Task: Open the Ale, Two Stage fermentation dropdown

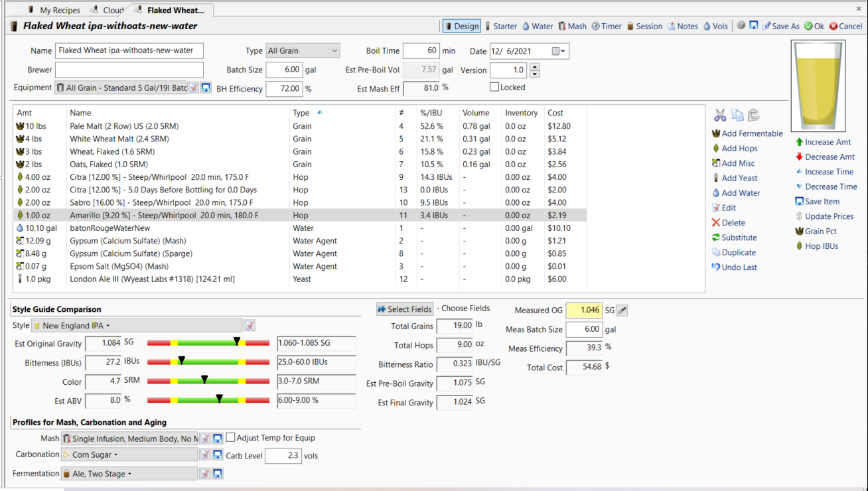Action: coord(129,473)
